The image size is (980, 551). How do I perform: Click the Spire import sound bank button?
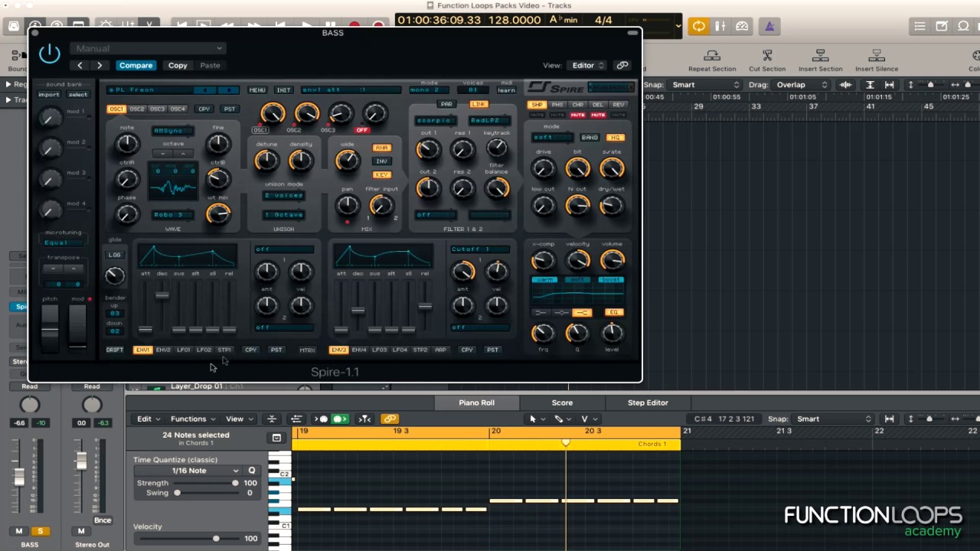tap(49, 95)
